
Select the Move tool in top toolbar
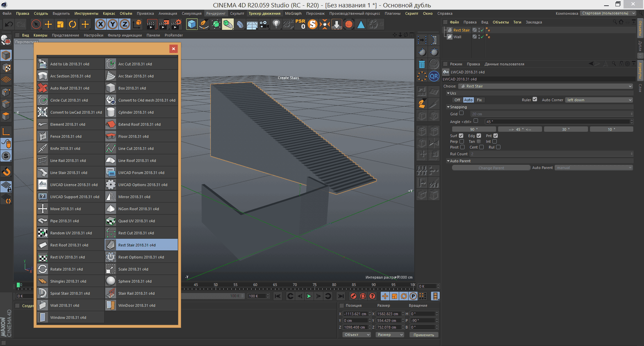[x=48, y=24]
